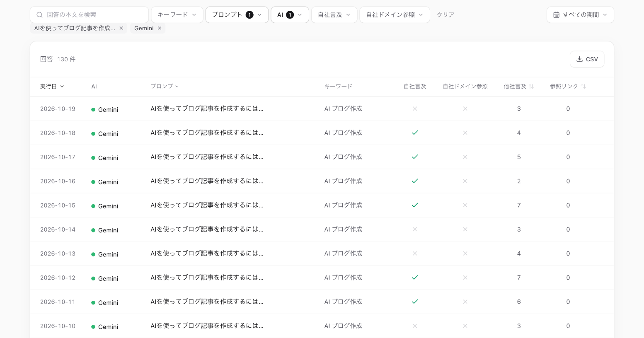644x338 pixels.
Task: Open the prompt text in the 2026-10-18 row
Action: [x=207, y=133]
